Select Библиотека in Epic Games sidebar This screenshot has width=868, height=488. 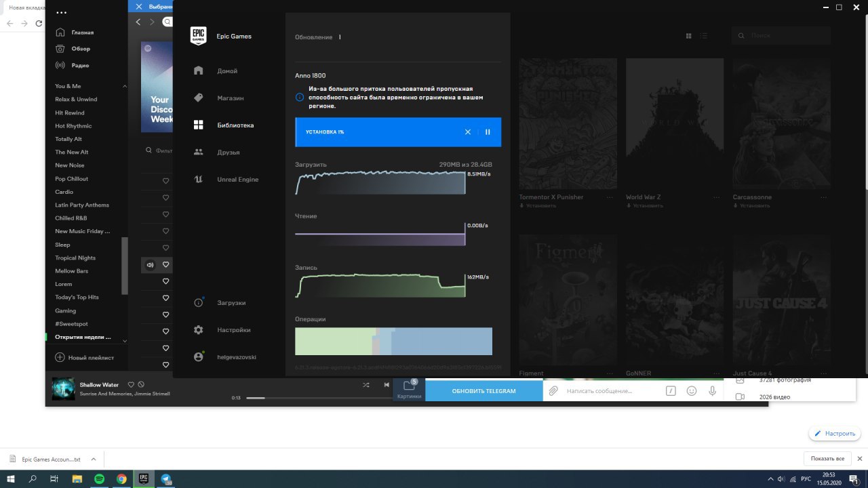click(235, 125)
